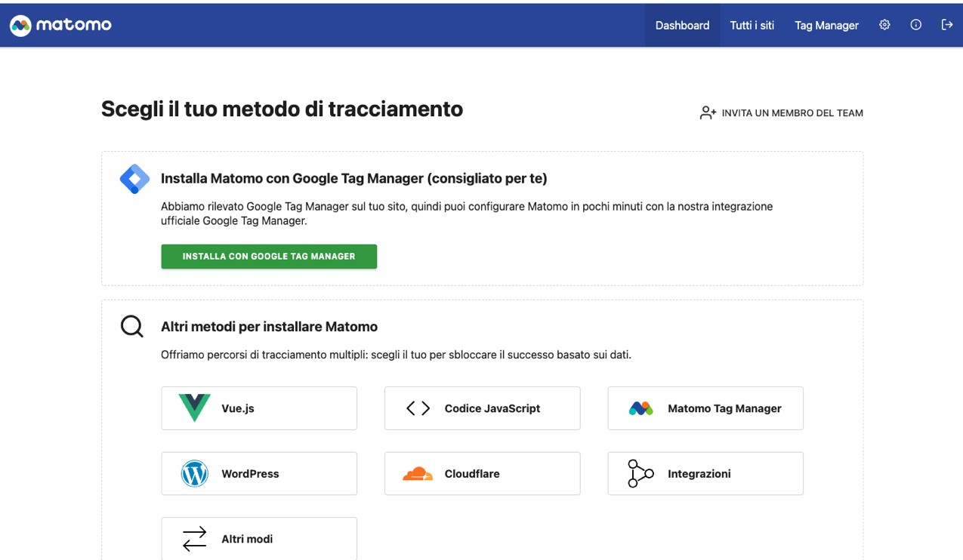
Task: Click the logout icon
Action: point(947,24)
